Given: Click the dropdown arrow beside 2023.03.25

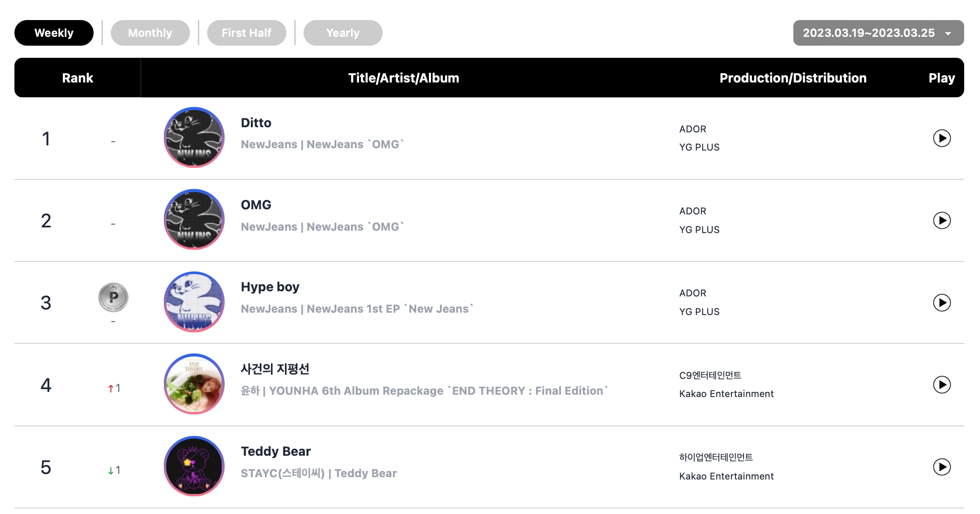Looking at the screenshot, I should pos(948,34).
